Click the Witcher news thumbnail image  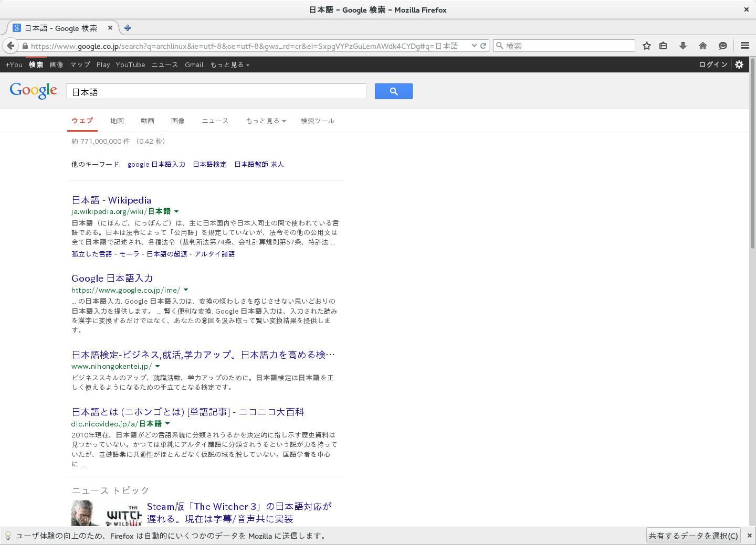pos(107,514)
